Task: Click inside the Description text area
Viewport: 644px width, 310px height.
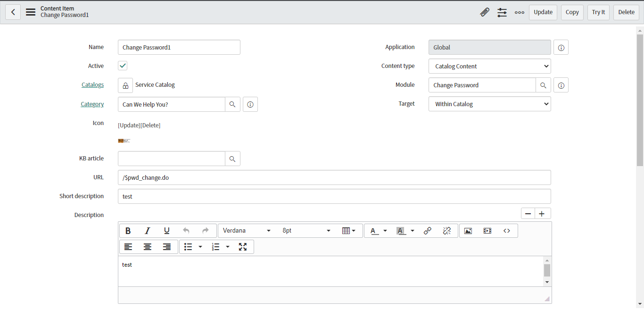Action: point(331,271)
